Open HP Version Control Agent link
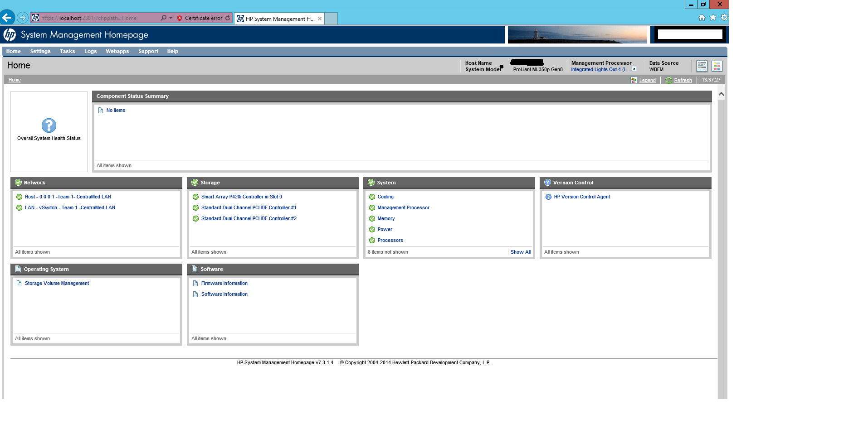The width and height of the screenshot is (868, 424). pyautogui.click(x=582, y=197)
